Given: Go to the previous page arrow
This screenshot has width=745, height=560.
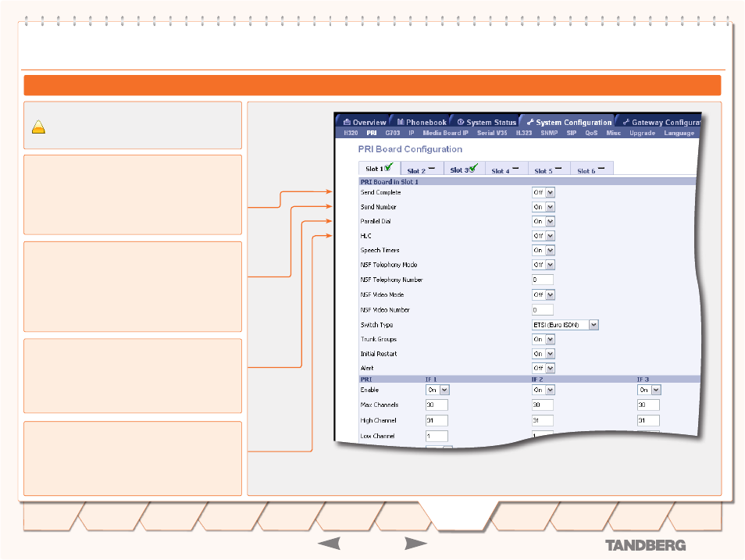Looking at the screenshot, I should pos(329,544).
